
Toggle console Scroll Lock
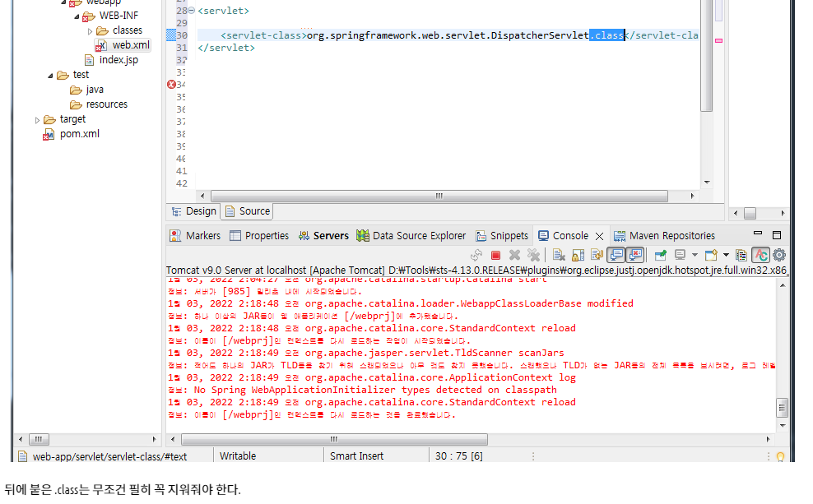[578, 255]
